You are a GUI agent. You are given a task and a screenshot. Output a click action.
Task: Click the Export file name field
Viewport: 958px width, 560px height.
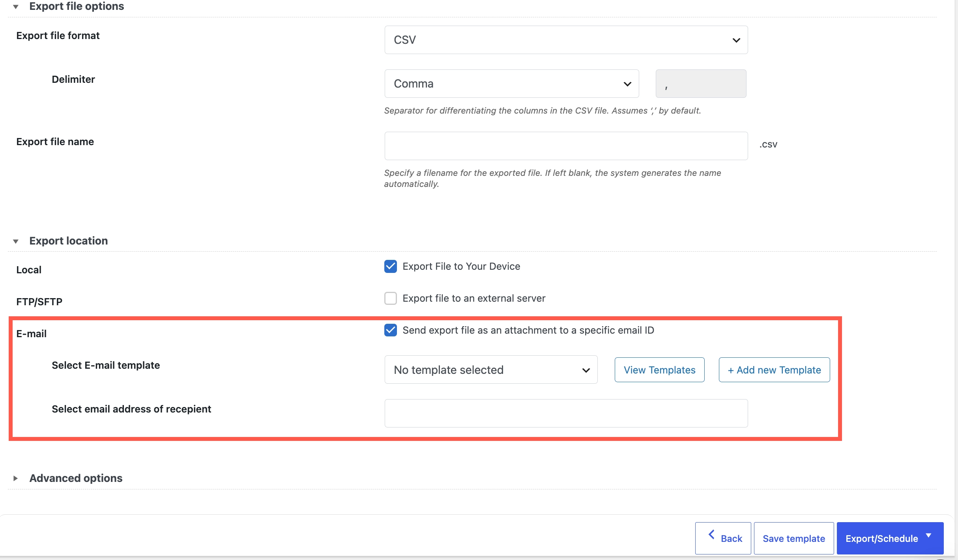pos(566,146)
